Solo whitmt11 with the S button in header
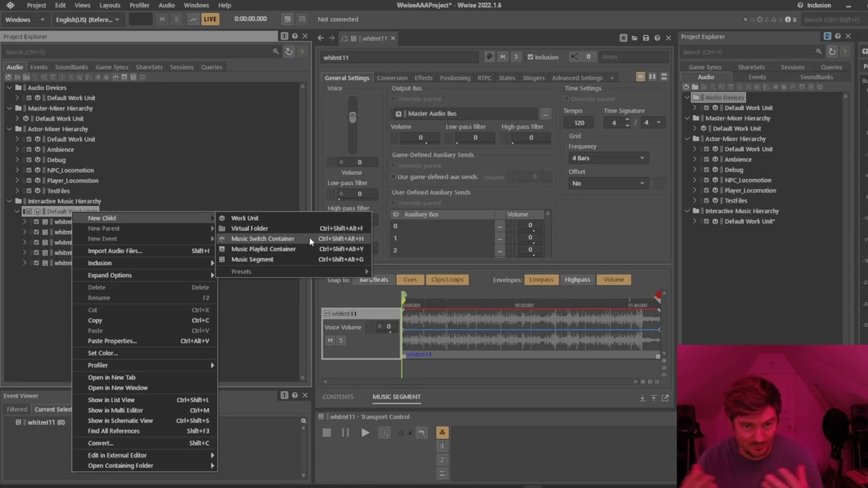 click(516, 57)
